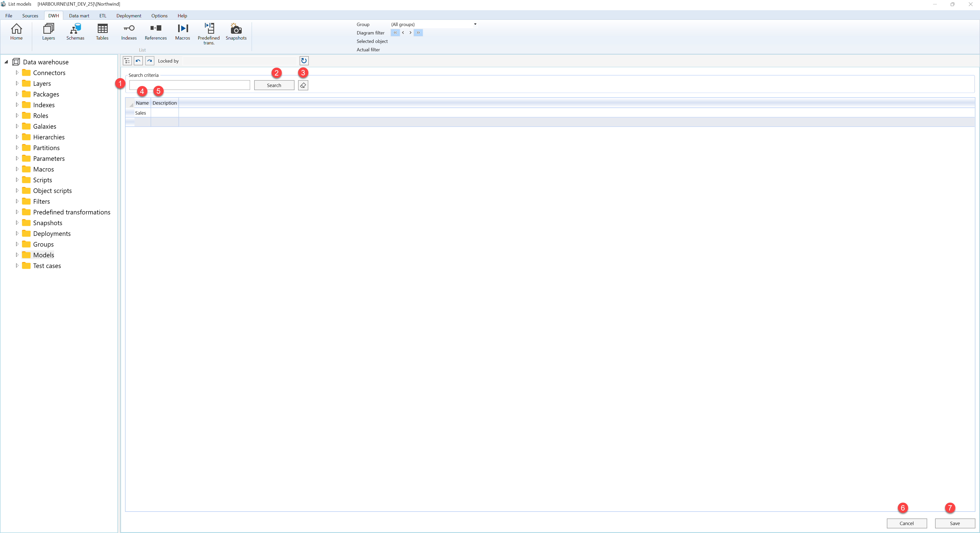Expand the Test cases folder
This screenshot has height=533, width=980.
coord(17,265)
